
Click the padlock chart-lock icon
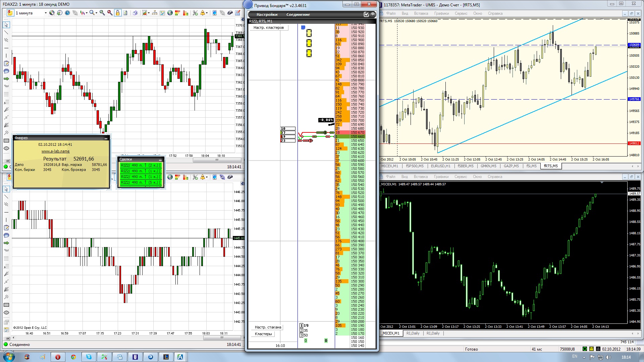[x=117, y=13]
